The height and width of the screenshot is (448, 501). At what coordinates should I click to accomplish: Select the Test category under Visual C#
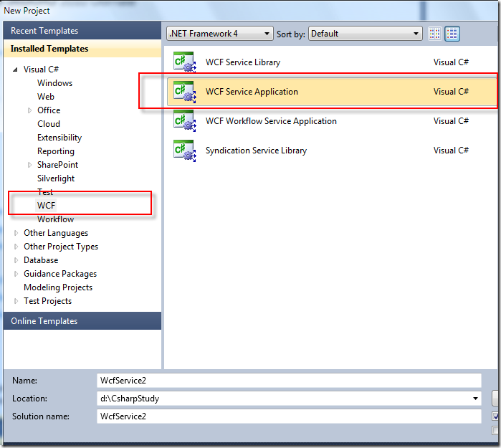click(45, 192)
